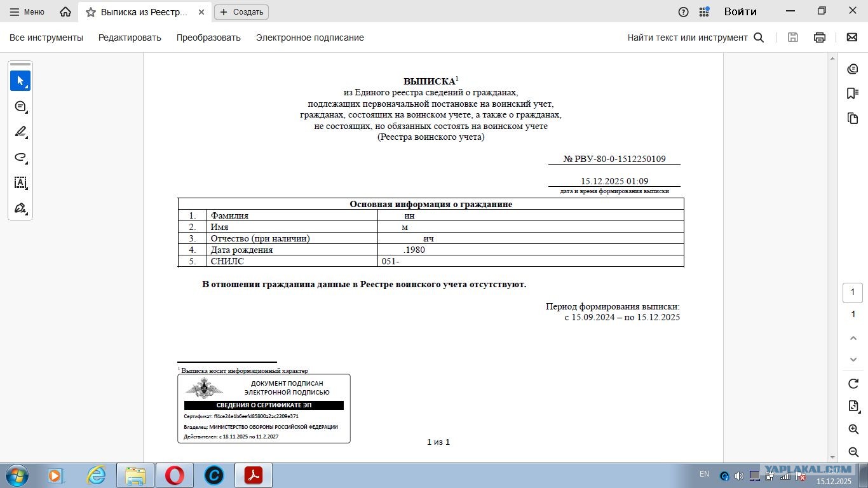Click the date 15.12.2025 01:09 text

614,181
